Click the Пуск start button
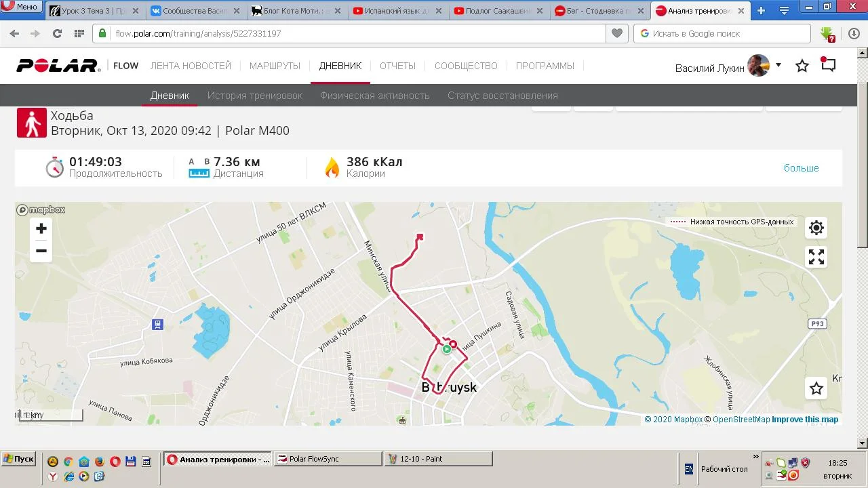 [18, 459]
